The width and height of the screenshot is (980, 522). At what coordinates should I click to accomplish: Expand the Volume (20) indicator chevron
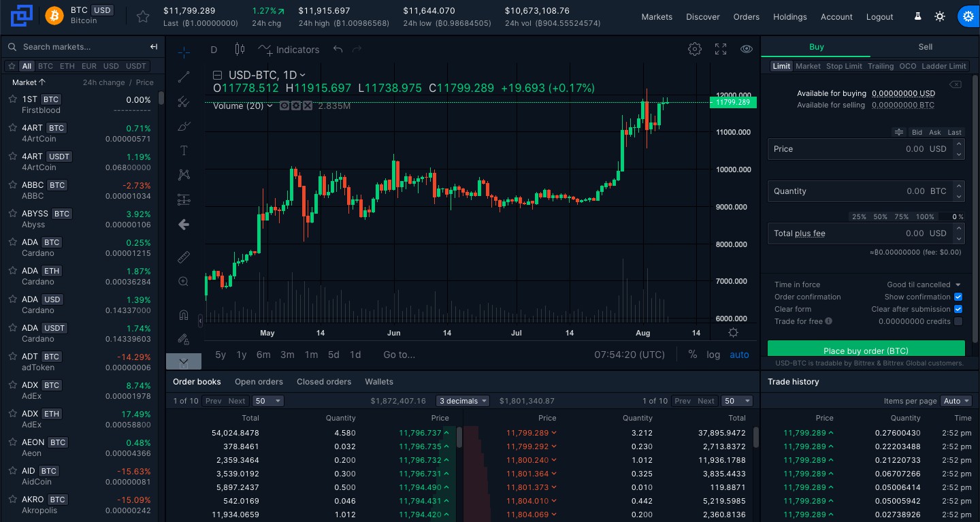click(270, 106)
